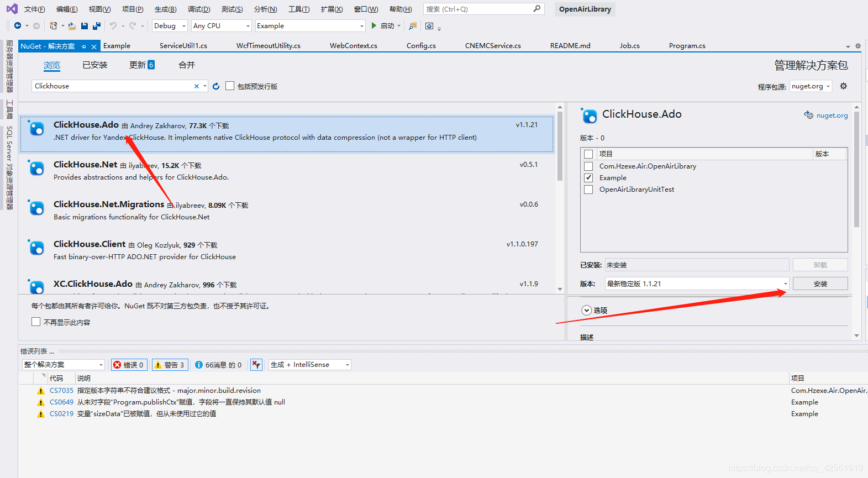This screenshot has height=478, width=868.
Task: Click the search magnifier in the quick launch box
Action: tap(537, 9)
